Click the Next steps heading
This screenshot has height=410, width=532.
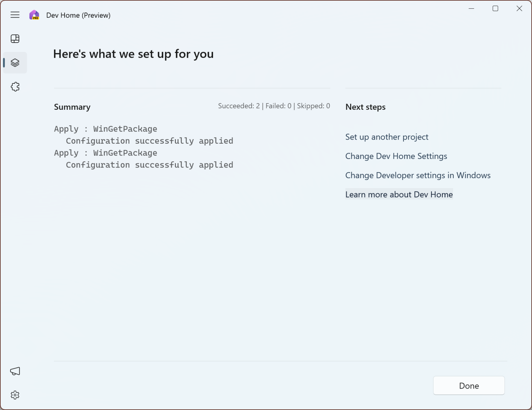click(365, 107)
